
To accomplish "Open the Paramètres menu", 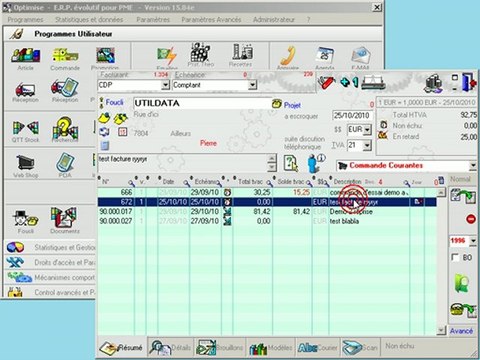I will point(153,20).
